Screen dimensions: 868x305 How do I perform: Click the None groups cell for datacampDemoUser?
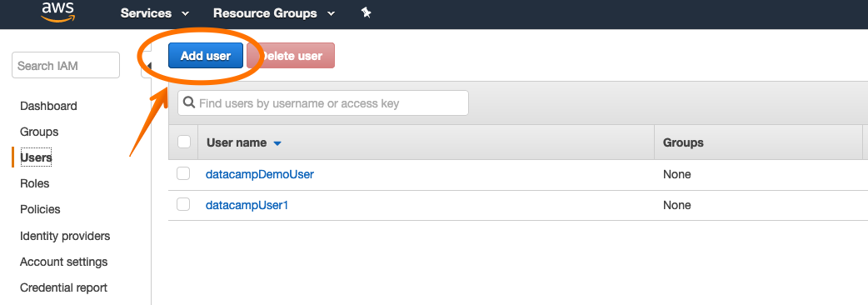coord(677,174)
